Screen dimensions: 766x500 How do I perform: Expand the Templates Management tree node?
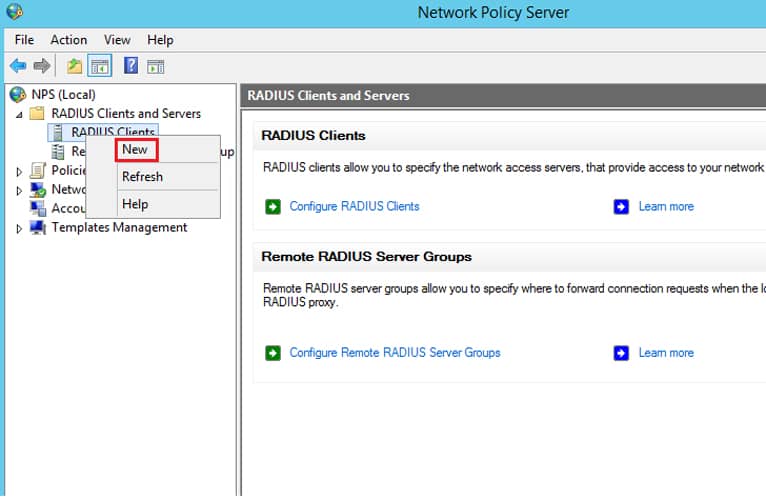pyautogui.click(x=19, y=228)
